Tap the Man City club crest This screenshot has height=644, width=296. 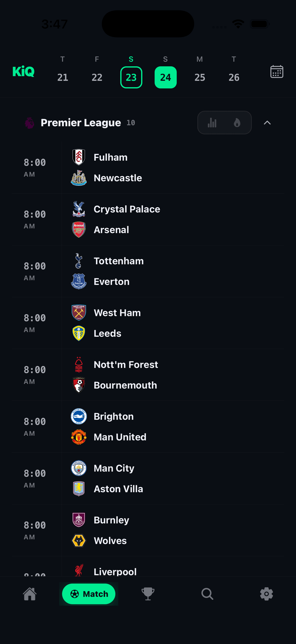(79, 468)
